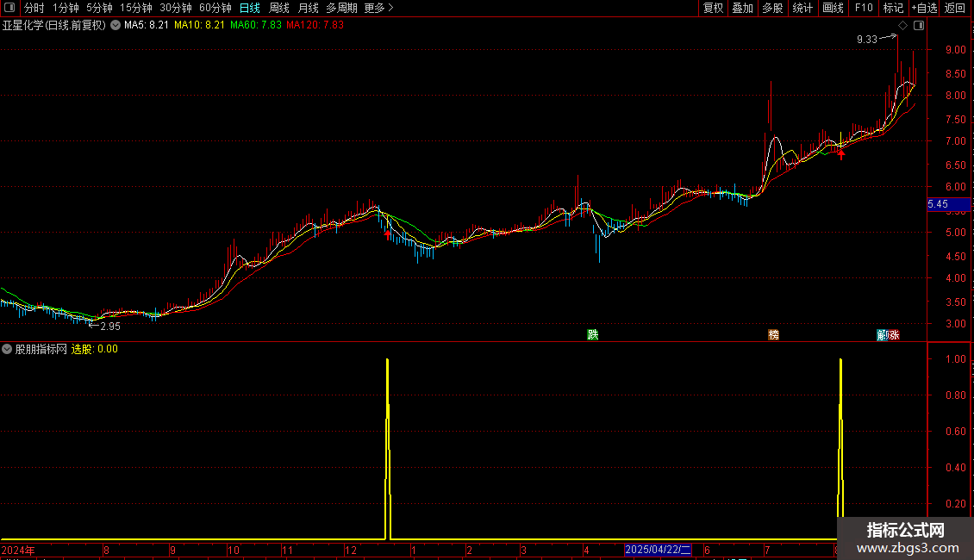This screenshot has width=974, height=560.
Task: Click the blue 5.45 price tag
Action: (x=948, y=204)
